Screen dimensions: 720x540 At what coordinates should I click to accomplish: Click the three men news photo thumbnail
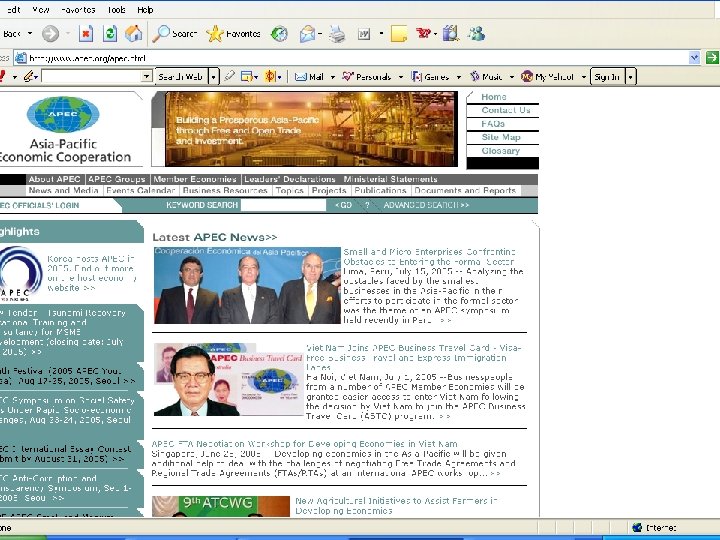(247, 285)
